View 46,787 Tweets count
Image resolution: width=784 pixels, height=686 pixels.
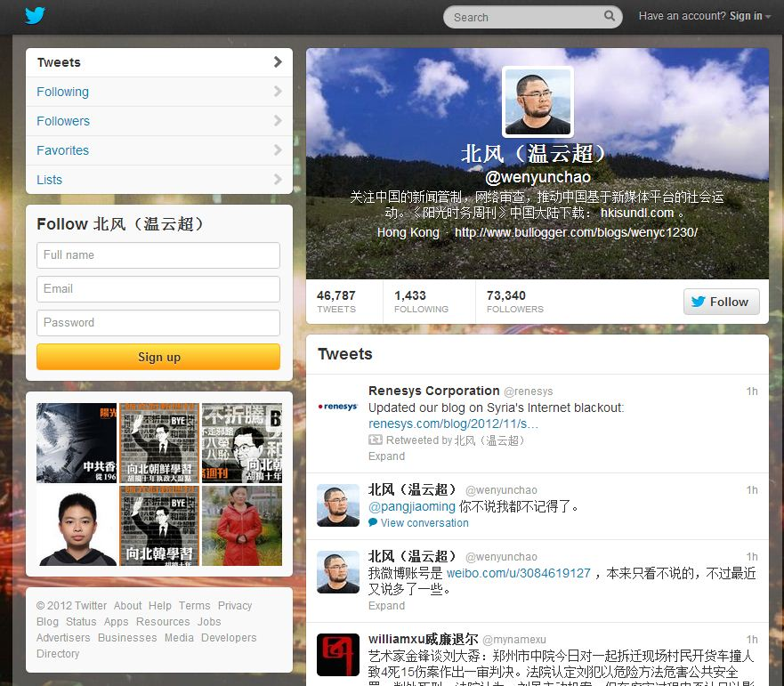pos(336,302)
